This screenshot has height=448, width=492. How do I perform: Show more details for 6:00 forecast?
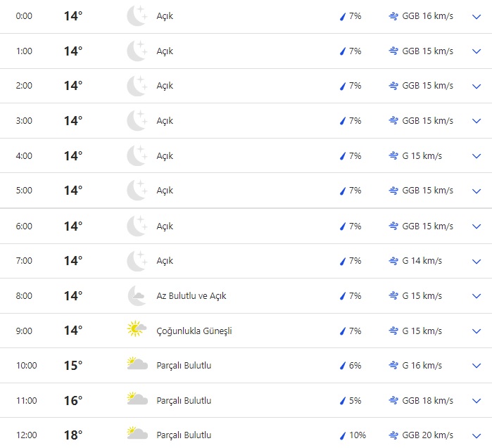[x=476, y=226]
